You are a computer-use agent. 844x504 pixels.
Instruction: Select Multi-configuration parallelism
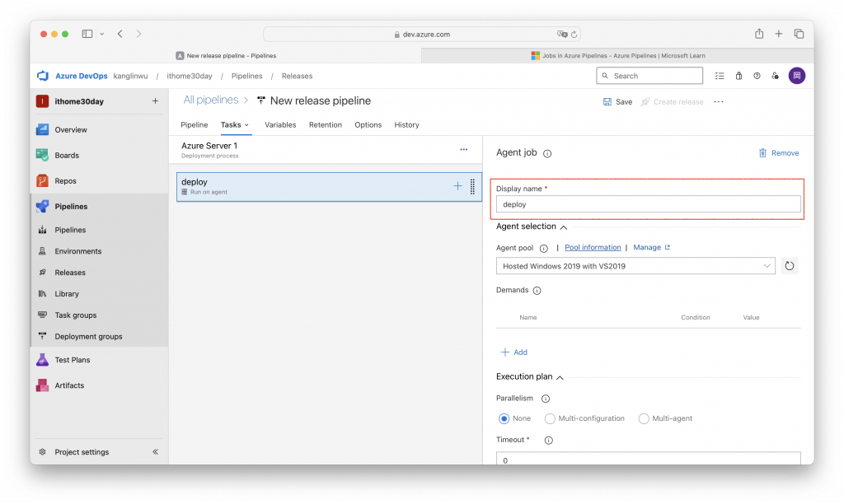click(x=550, y=418)
